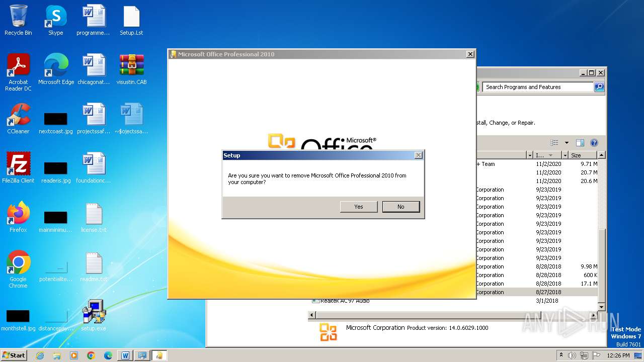644x362 pixels.
Task: Open the name column filter dropdown arrow
Action: (529, 155)
